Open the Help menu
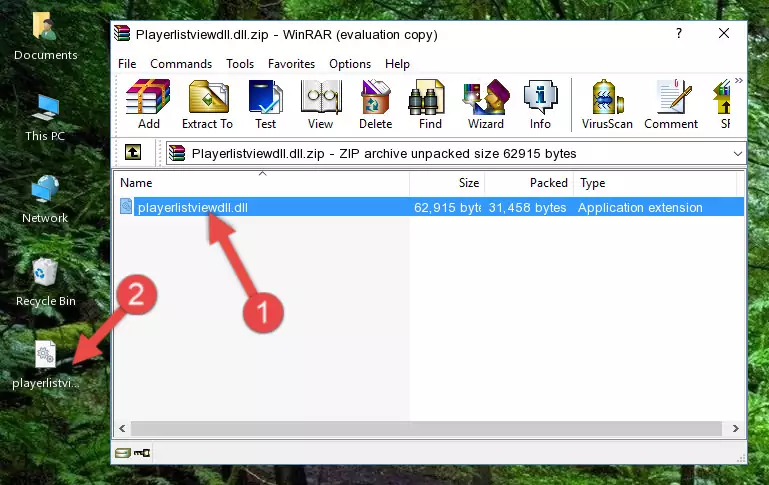The width and height of the screenshot is (769, 485). click(397, 64)
